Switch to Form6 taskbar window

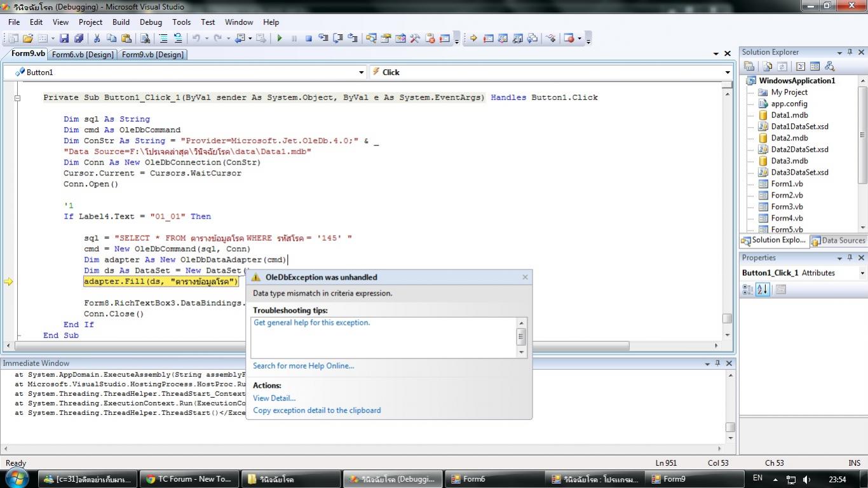(x=494, y=479)
